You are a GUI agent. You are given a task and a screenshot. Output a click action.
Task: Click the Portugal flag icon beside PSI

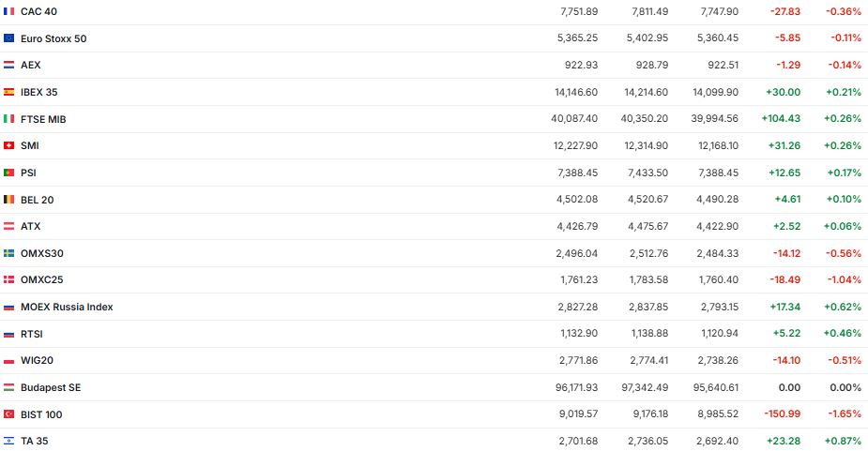tap(8, 173)
